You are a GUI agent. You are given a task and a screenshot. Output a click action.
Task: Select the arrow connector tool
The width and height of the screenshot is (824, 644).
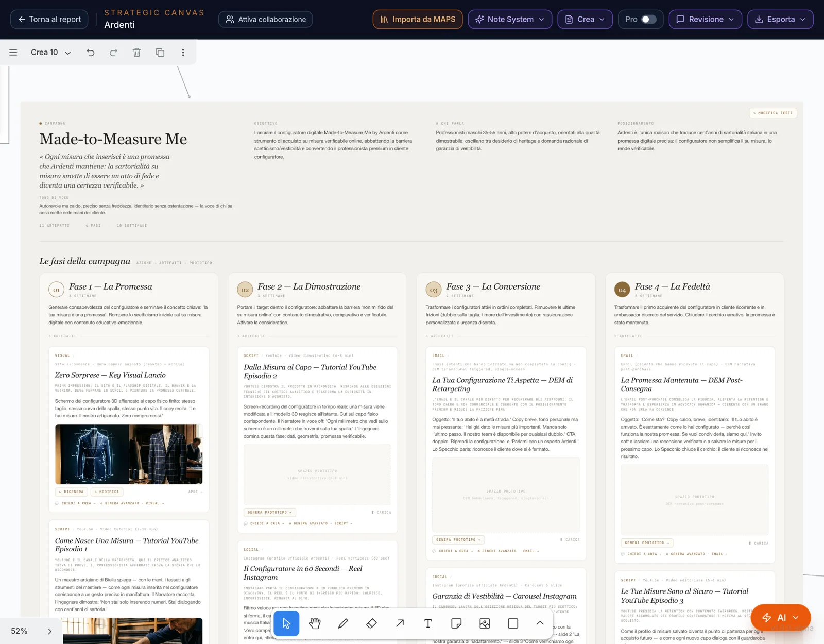(x=400, y=623)
